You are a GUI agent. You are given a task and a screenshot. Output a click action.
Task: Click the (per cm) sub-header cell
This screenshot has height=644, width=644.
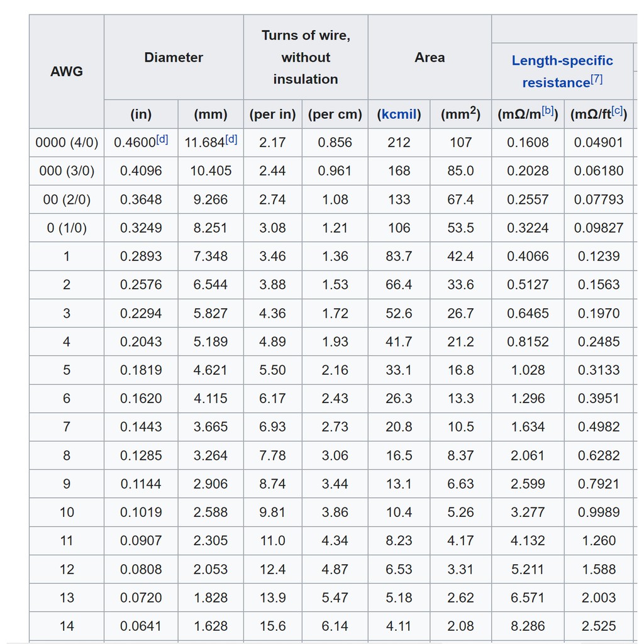[x=335, y=114]
